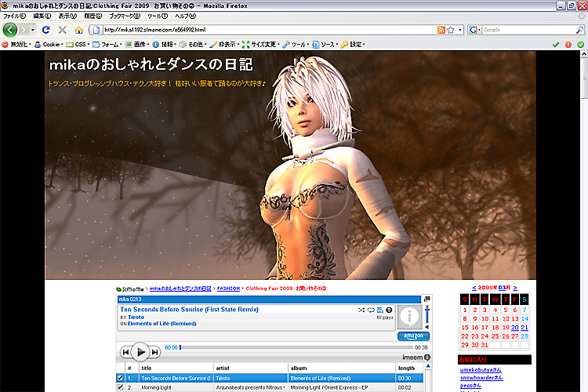Open the 画像 toolbar dropdown
This screenshot has height=392, width=588.
(137, 44)
